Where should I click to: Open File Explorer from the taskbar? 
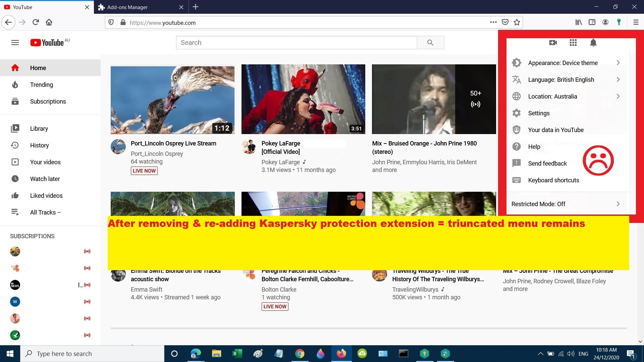216,354
